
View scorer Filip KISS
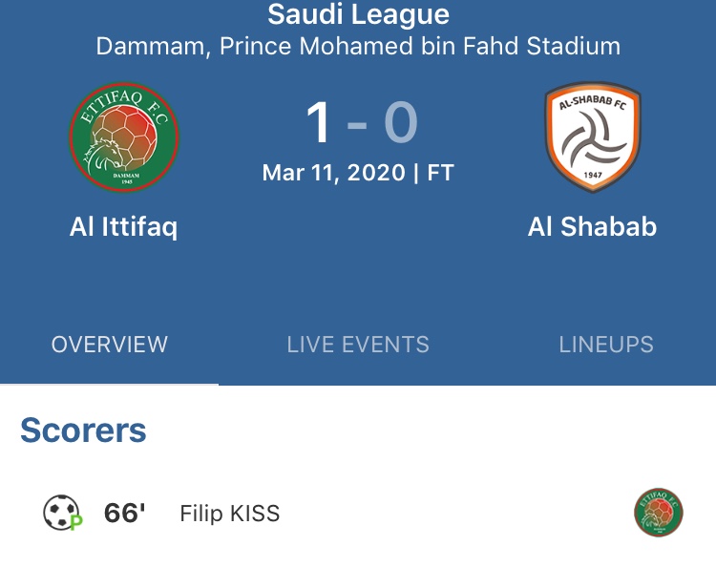pos(230,514)
